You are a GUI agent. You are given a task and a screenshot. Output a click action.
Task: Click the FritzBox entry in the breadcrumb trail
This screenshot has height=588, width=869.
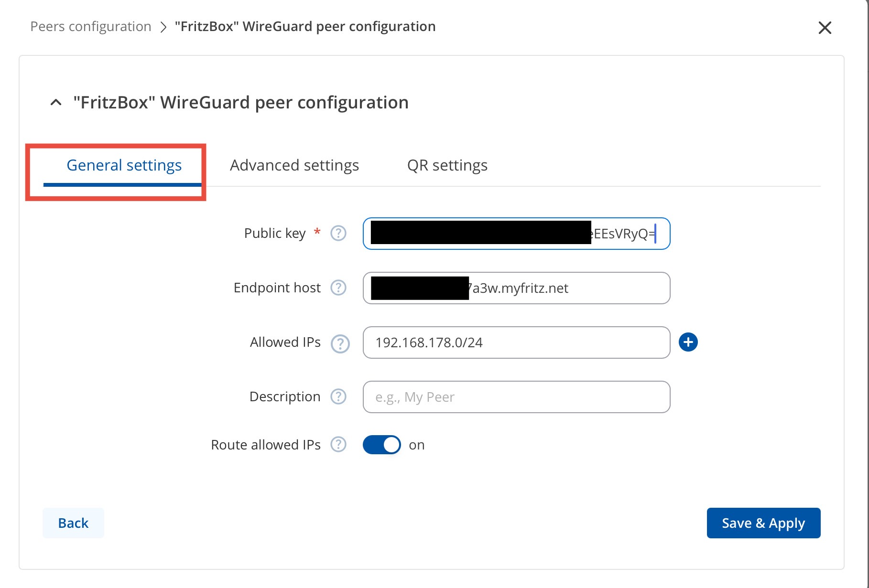305,26
